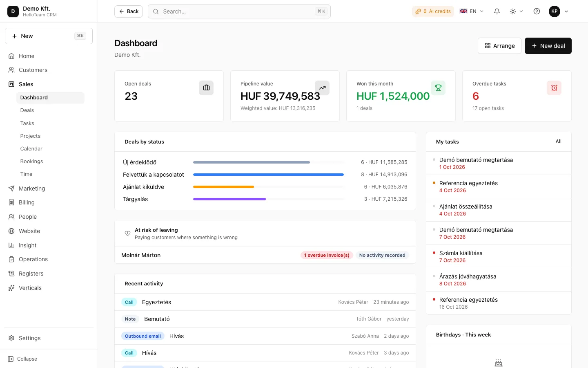This screenshot has height=368, width=588.
Task: Click the Demo Kft. workspace logo
Action: 13,11
